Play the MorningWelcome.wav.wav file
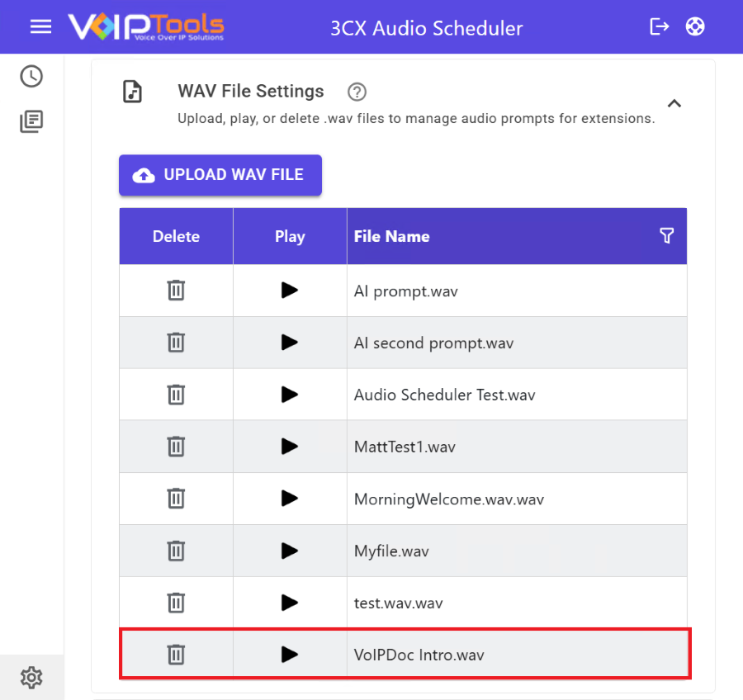The image size is (743, 700). click(289, 499)
